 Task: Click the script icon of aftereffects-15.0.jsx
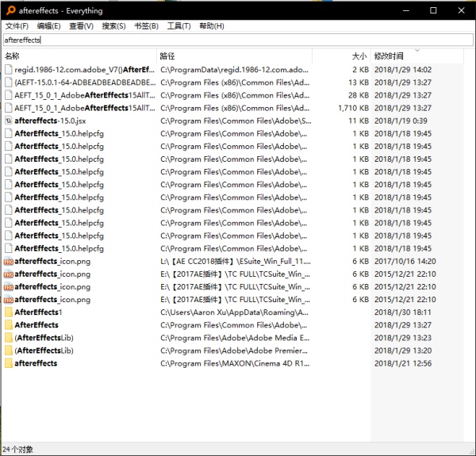click(x=9, y=121)
